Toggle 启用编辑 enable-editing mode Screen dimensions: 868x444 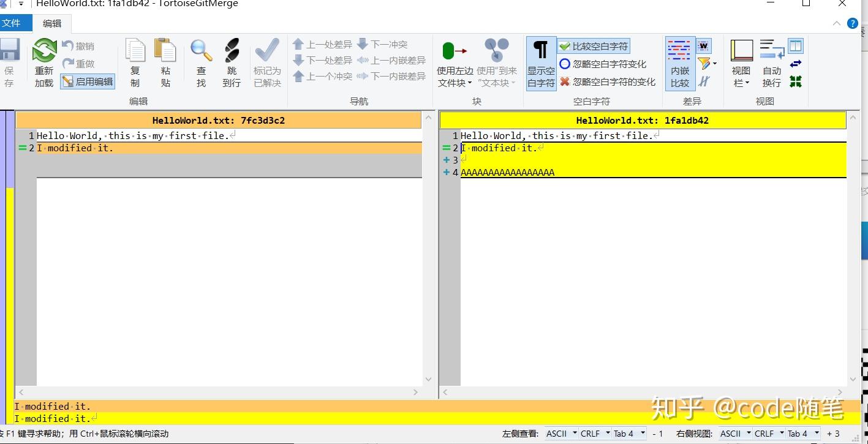(x=88, y=81)
